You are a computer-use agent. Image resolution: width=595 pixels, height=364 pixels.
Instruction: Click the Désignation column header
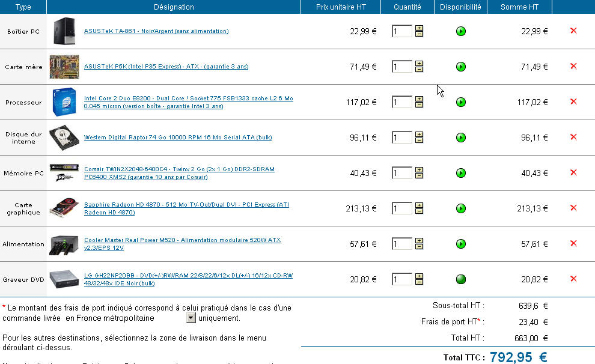[174, 7]
